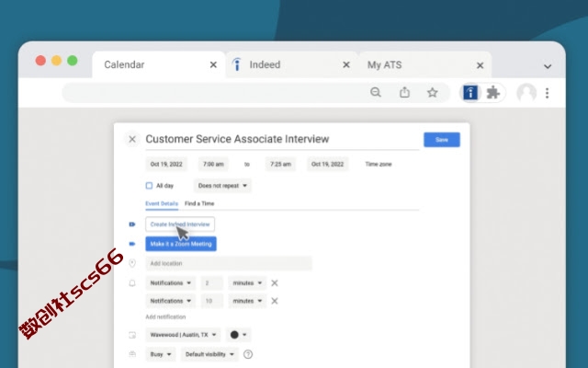Click Create Indeed Interview button
588x368 pixels.
(x=180, y=224)
